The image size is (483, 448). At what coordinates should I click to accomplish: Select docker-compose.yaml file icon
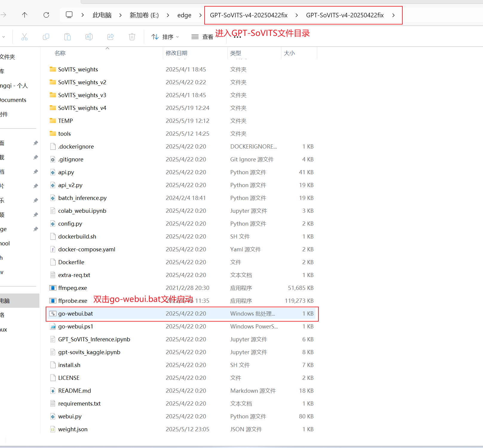pos(53,249)
